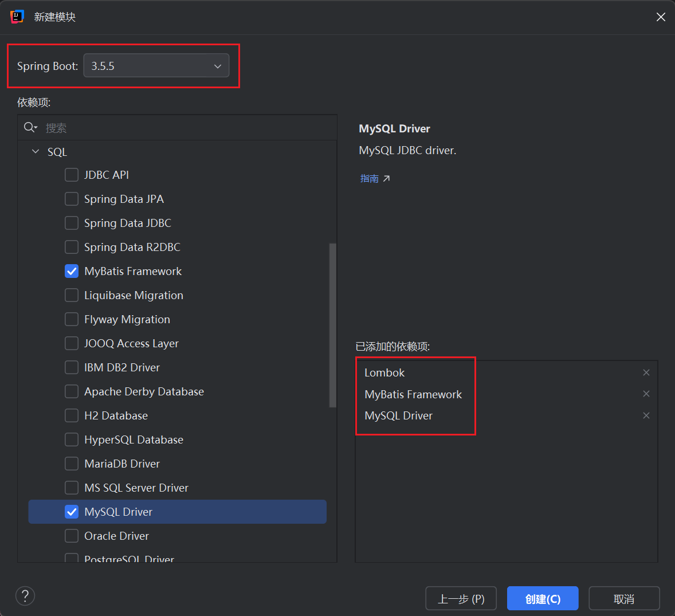This screenshot has width=675, height=616.
Task: Check Spring Data JDBC dependency
Action: [72, 223]
